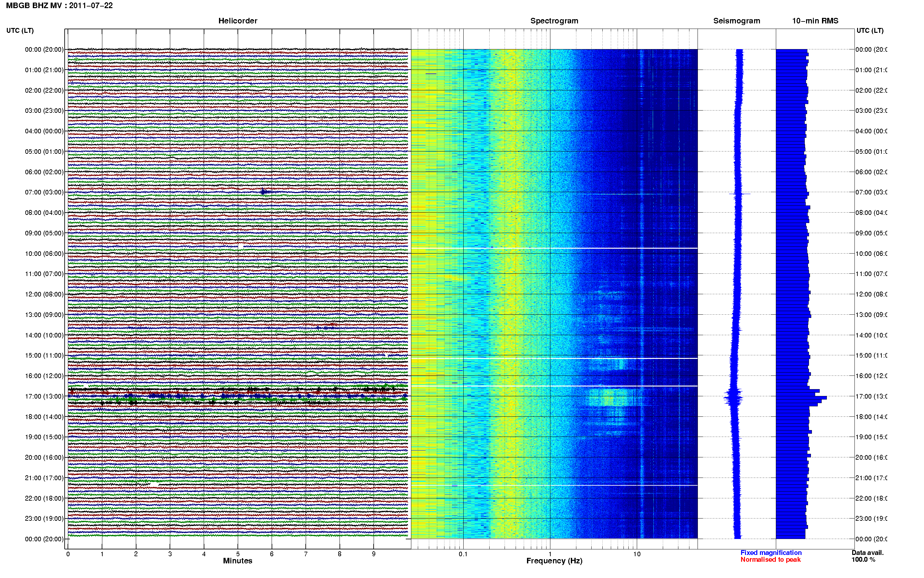Click left-axis label "13:00 (09:00)"
This screenshot has height=578, width=924.
(x=44, y=315)
